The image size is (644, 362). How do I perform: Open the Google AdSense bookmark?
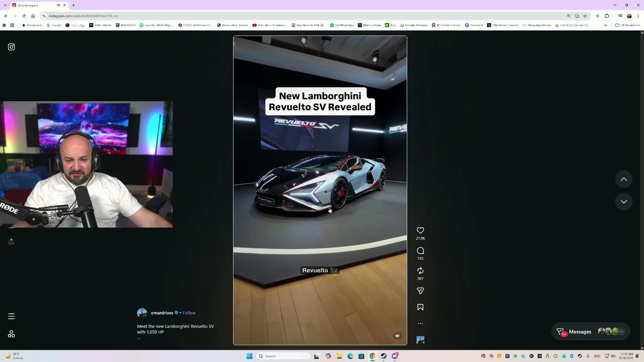[x=414, y=25]
